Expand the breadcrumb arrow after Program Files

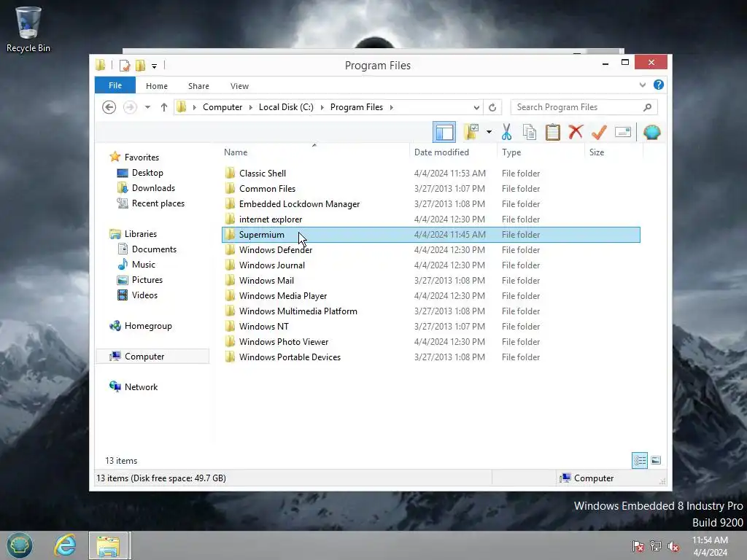pyautogui.click(x=392, y=107)
